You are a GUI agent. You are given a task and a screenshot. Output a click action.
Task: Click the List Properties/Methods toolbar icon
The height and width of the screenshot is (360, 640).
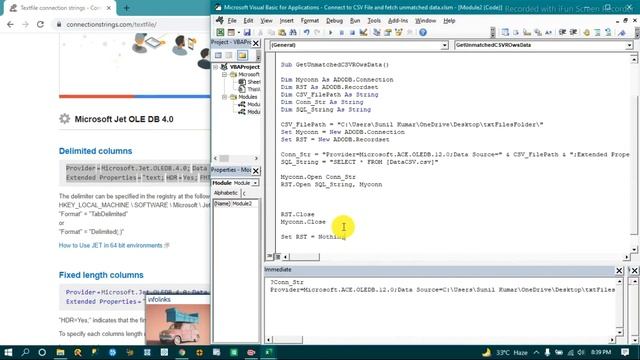505,32
